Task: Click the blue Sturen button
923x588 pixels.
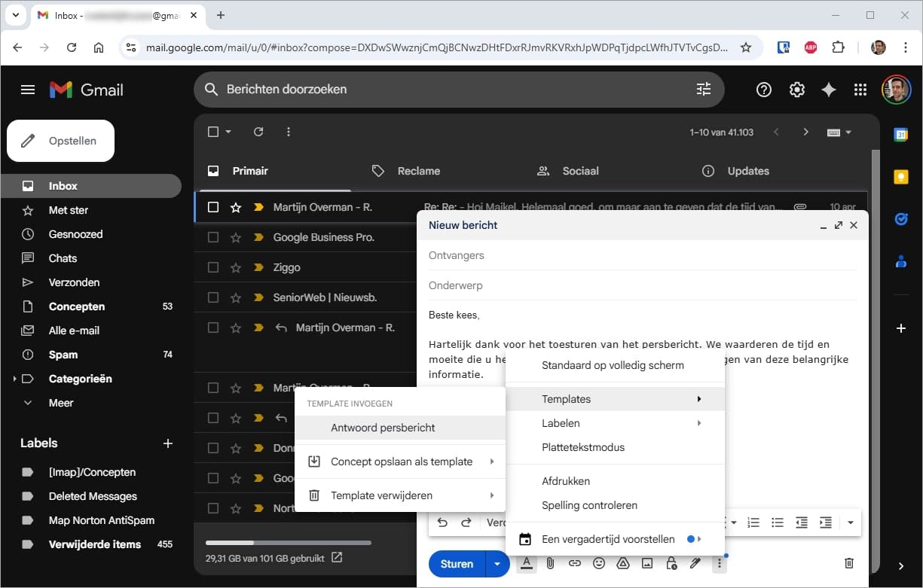Action: click(457, 564)
